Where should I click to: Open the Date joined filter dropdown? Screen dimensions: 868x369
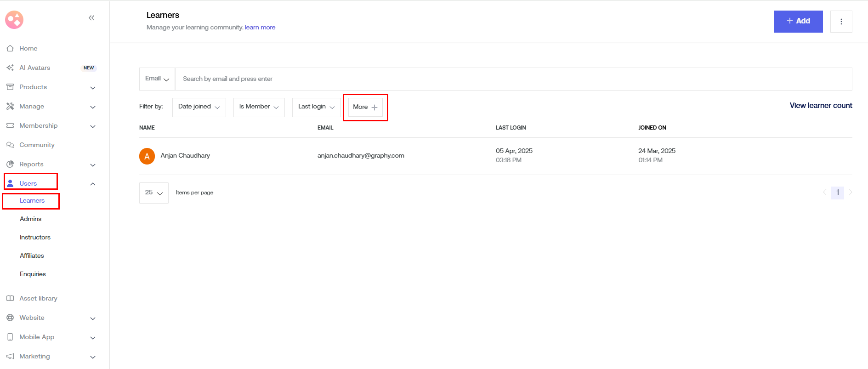pos(199,107)
